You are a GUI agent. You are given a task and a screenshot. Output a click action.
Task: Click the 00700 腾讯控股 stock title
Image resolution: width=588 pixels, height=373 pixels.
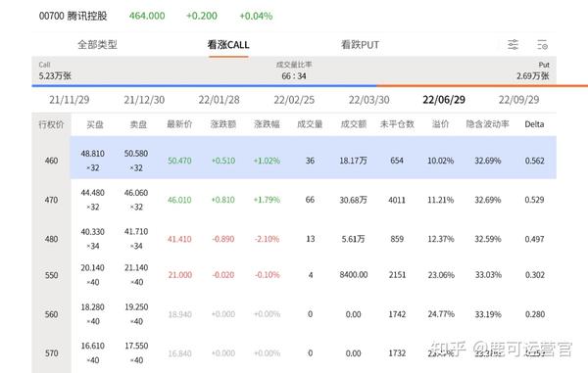click(73, 16)
